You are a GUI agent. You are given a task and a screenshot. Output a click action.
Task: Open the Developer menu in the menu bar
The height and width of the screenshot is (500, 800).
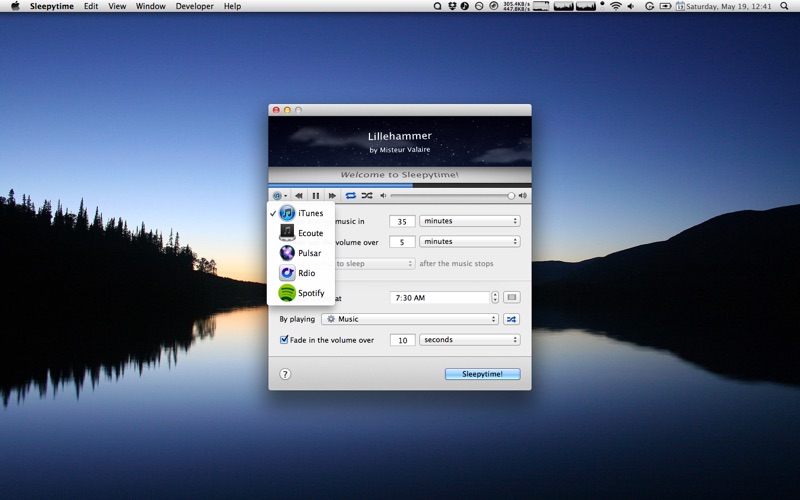194,6
